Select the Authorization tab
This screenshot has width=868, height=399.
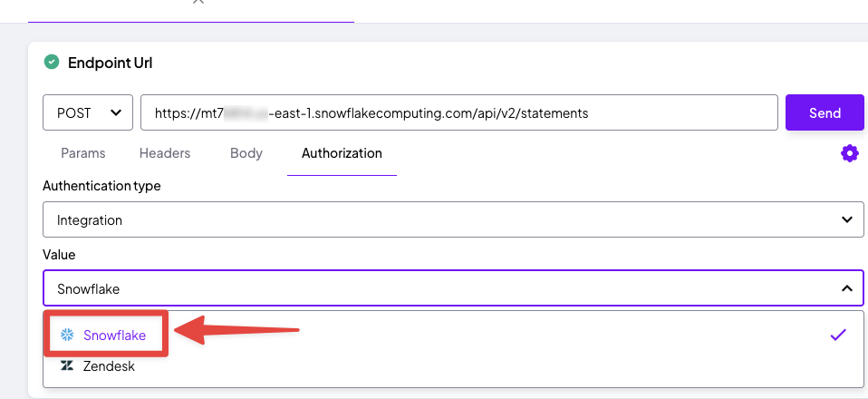coord(342,153)
